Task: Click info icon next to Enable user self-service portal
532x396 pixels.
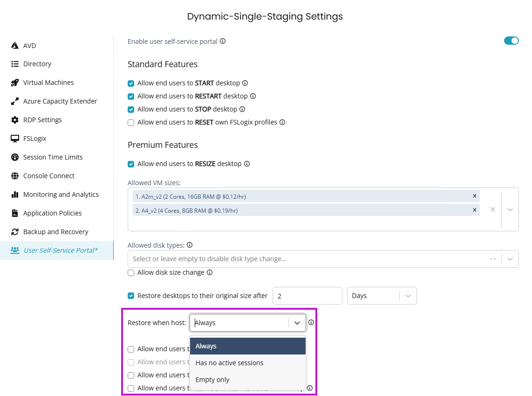Action: click(x=223, y=41)
